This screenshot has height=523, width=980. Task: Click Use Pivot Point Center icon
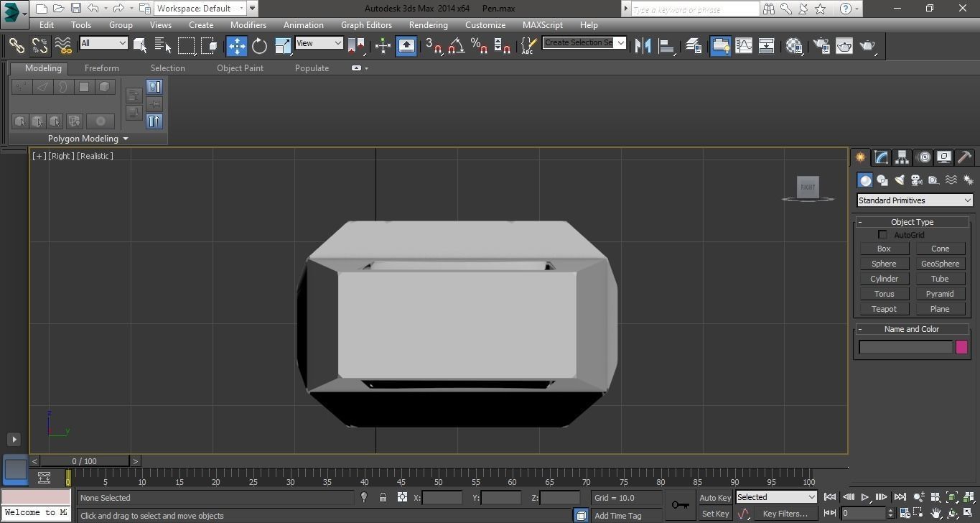(357, 46)
